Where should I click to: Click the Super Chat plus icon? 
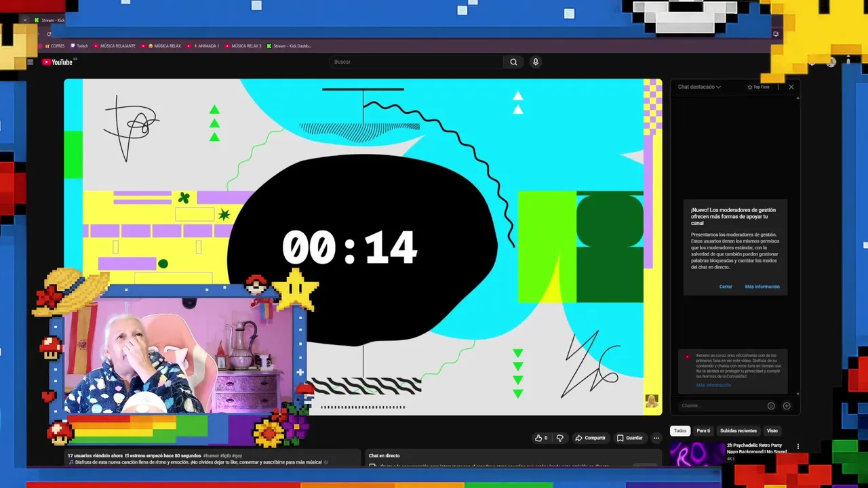click(787, 406)
